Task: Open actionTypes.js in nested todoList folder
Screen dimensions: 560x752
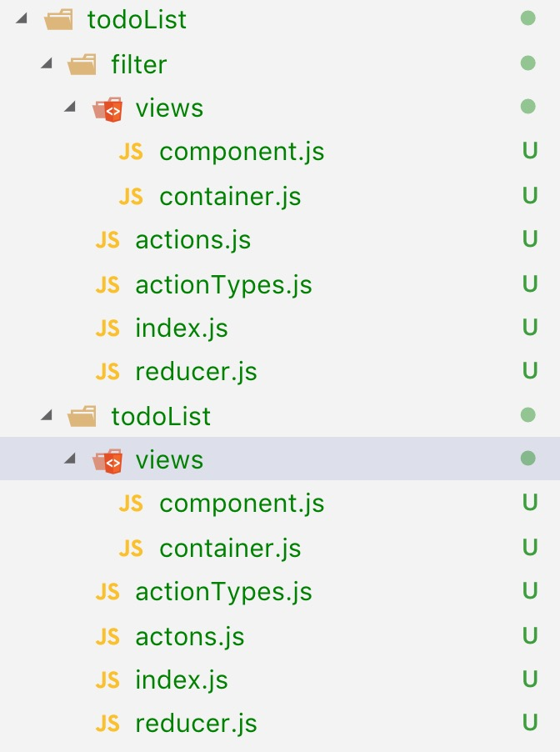Action: (223, 592)
